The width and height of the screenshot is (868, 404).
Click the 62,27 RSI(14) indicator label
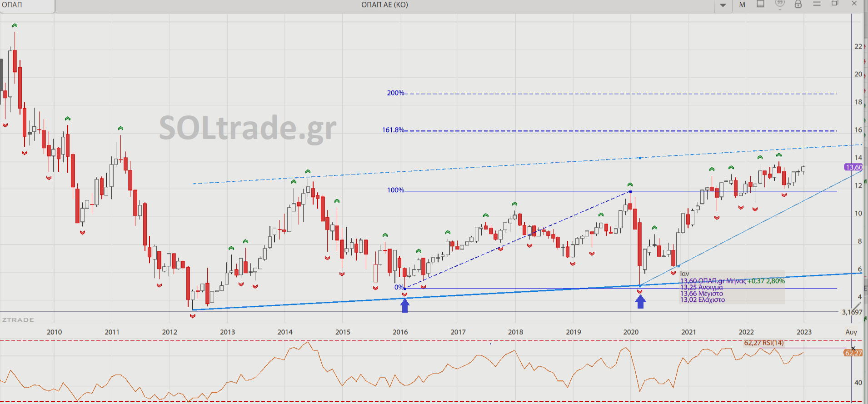coord(763,343)
